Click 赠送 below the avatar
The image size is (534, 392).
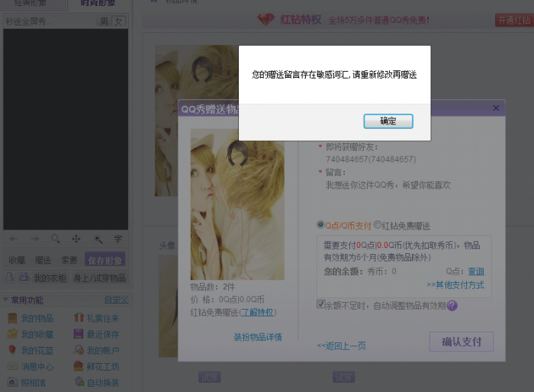pyautogui.click(x=43, y=260)
